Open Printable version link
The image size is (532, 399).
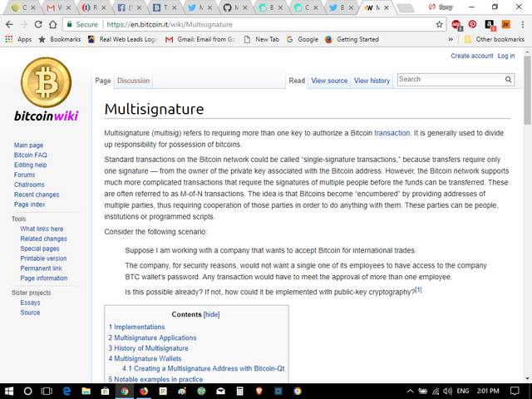pyautogui.click(x=43, y=259)
